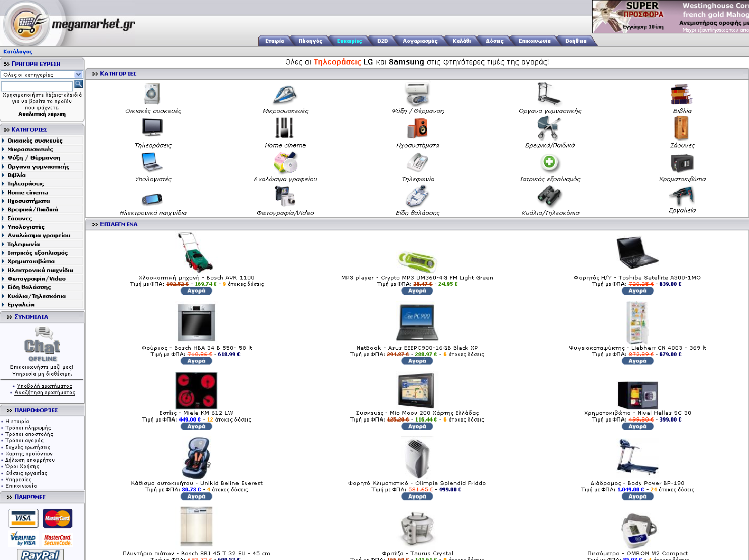Click the MasterCard payment logo

(58, 518)
